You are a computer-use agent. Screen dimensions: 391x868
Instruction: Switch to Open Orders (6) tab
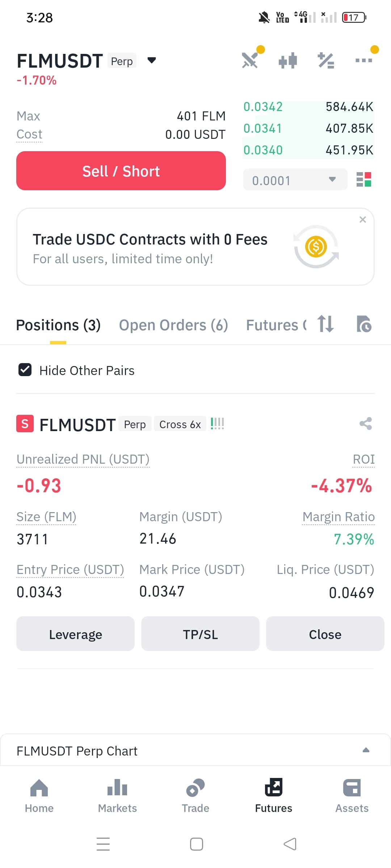coord(173,325)
